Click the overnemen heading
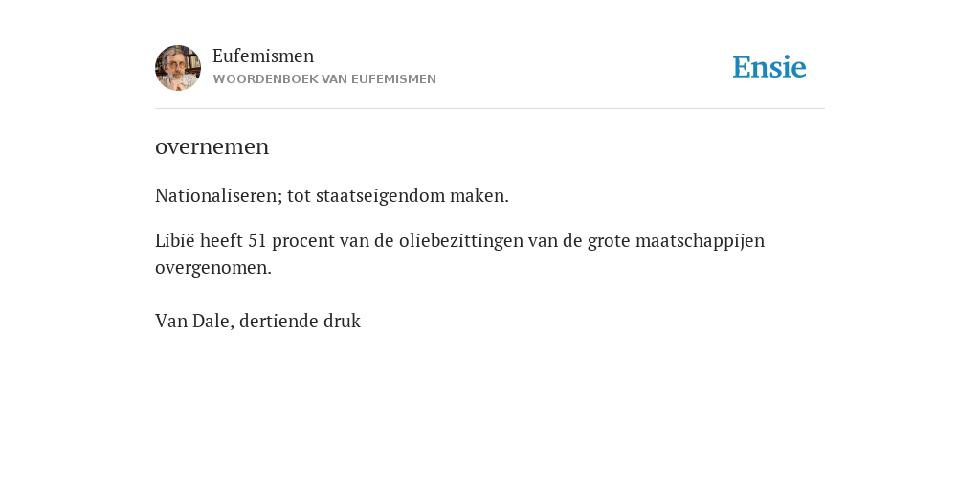The image size is (980, 490). pyautogui.click(x=212, y=146)
